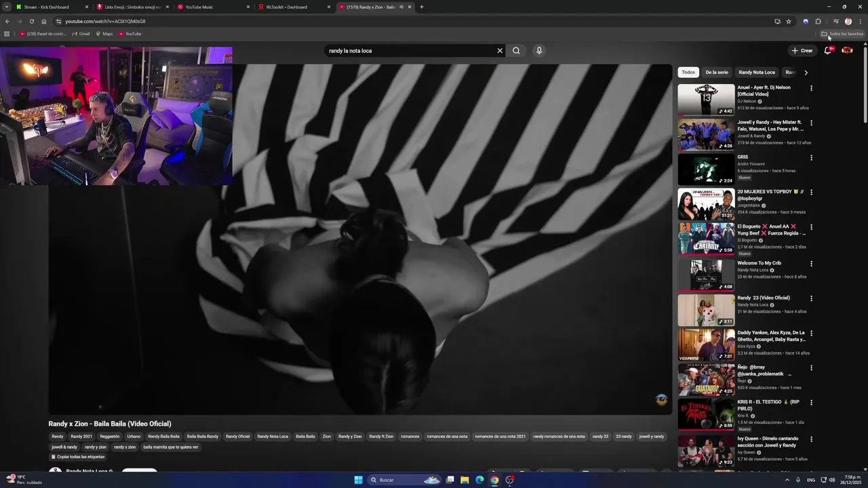This screenshot has height=488, width=868.
Task: Open options menu for Hey Mister video
Action: click(811, 123)
